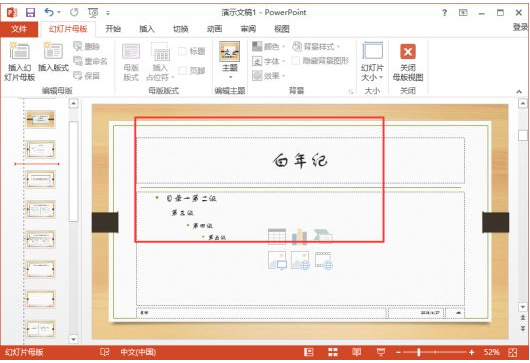The height and width of the screenshot is (363, 530).
Task: Switch to the 审阅 tab
Action: point(248,29)
